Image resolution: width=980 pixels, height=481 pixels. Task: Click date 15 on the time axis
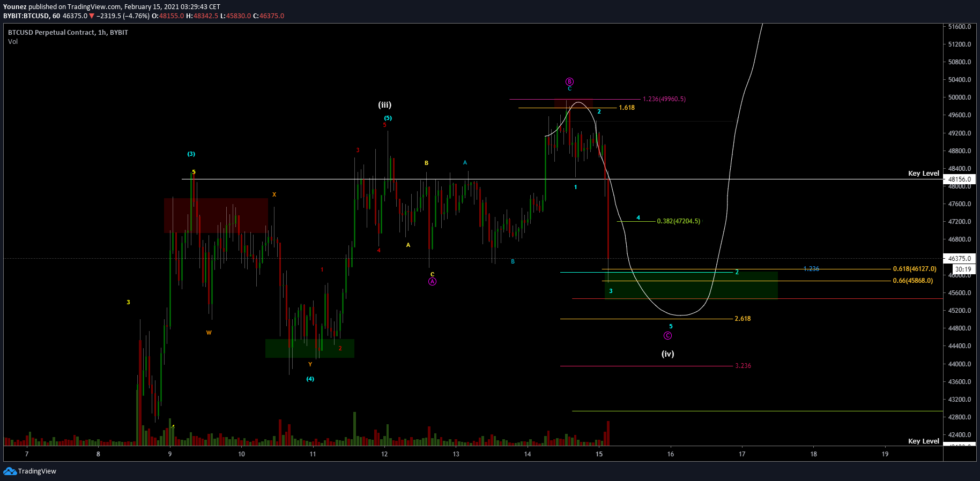point(599,454)
